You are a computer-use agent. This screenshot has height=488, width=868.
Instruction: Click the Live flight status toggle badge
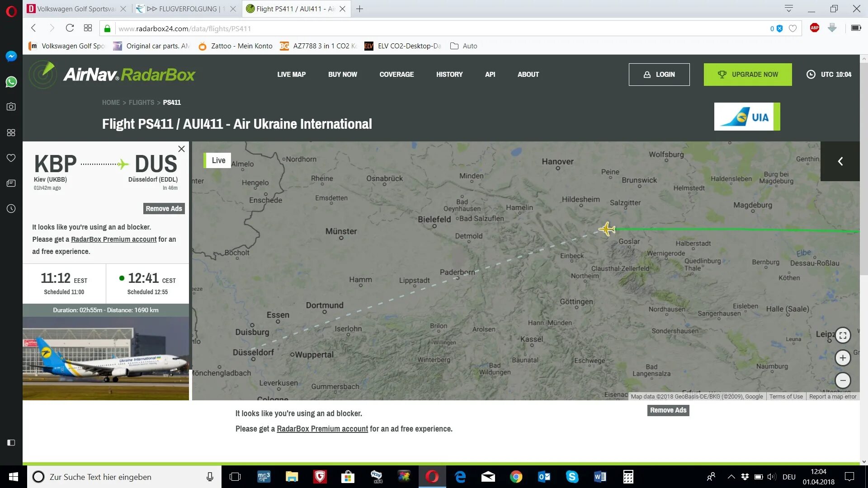click(x=217, y=160)
